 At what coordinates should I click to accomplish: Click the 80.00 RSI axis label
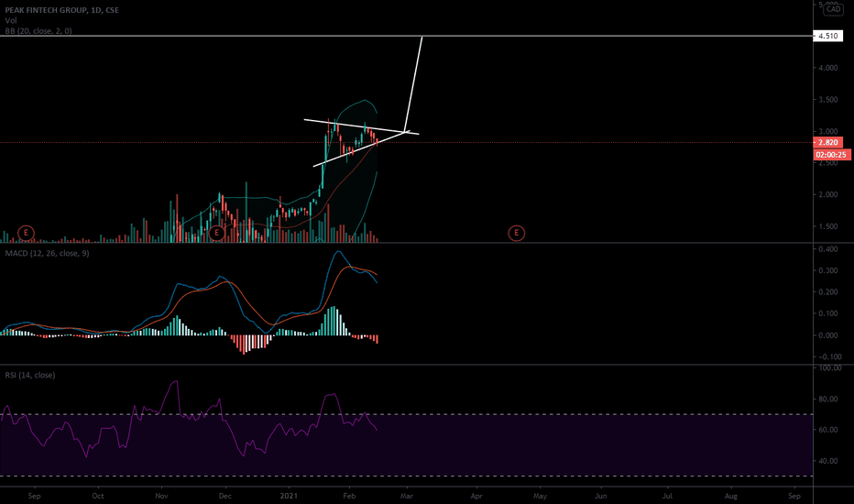tap(827, 399)
